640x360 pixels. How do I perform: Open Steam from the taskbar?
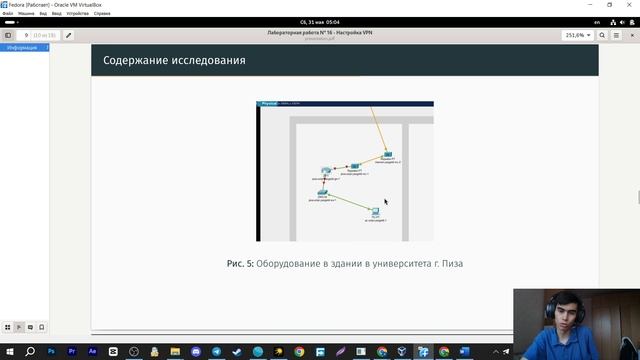click(237, 351)
